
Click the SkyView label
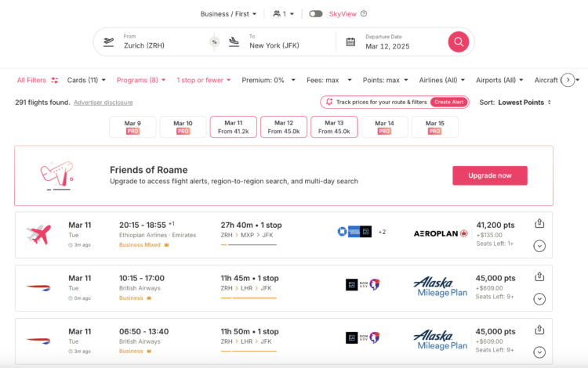343,14
